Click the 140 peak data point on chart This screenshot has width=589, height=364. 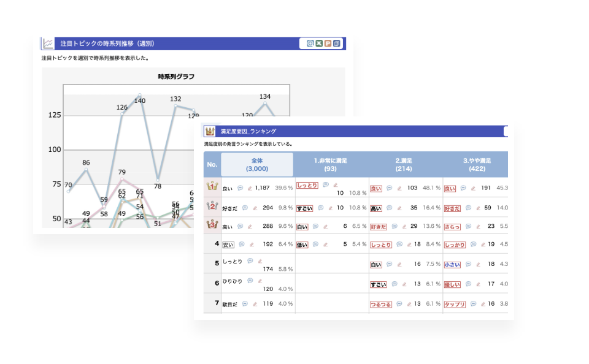(x=140, y=94)
